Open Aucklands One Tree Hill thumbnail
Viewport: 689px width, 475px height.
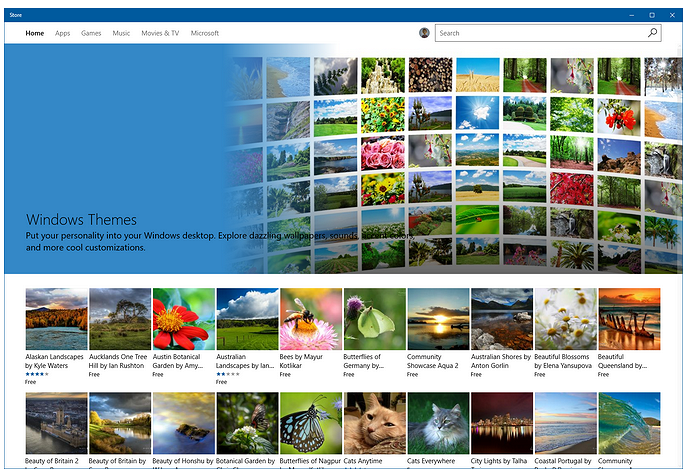[x=120, y=319]
